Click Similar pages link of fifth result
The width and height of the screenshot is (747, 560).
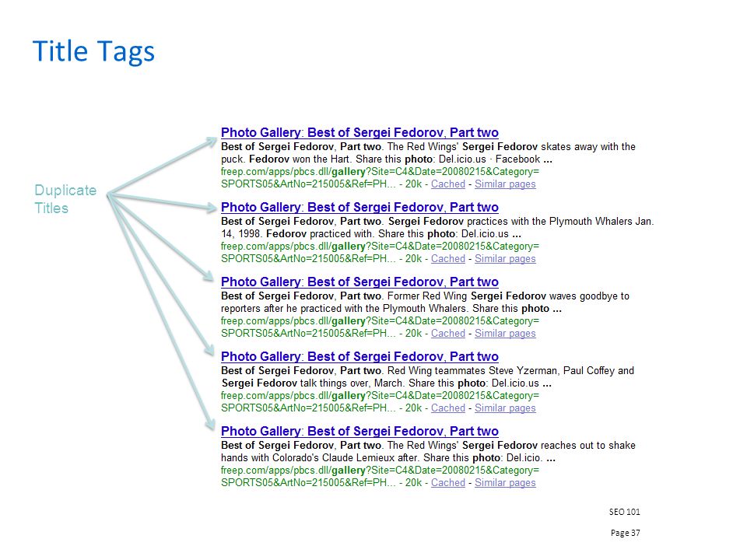505,483
